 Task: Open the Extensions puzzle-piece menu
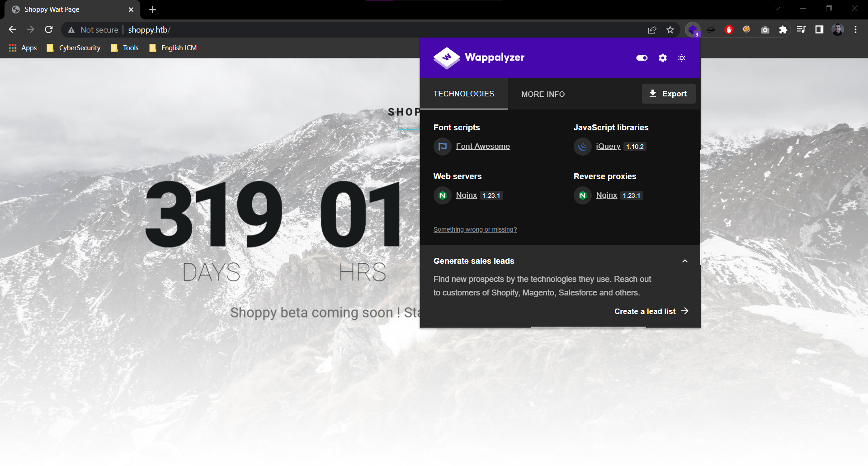point(783,30)
